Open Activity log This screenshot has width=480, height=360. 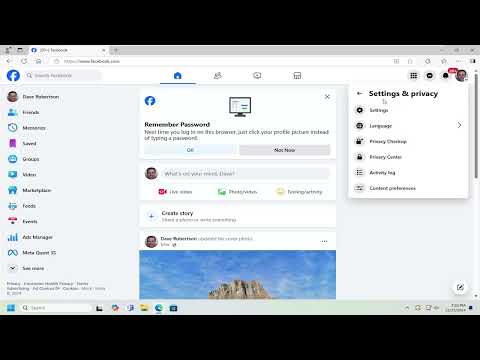[x=408, y=173]
